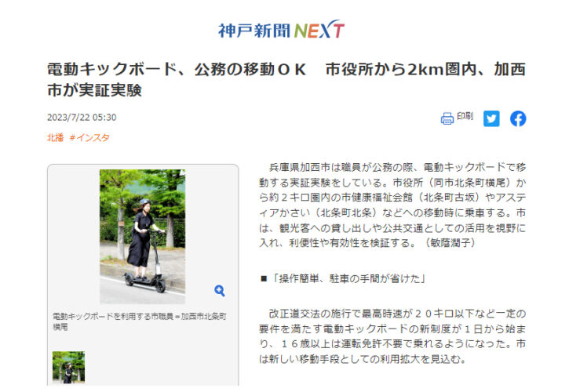
Task: Click the article headline about 電動キックボード
Action: (x=286, y=79)
